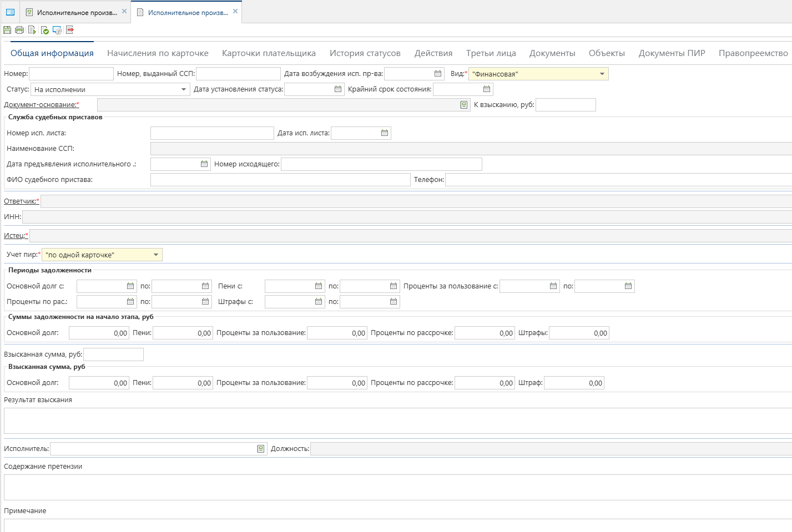
Task: Click Номер, выданный ССП input field
Action: click(x=238, y=74)
